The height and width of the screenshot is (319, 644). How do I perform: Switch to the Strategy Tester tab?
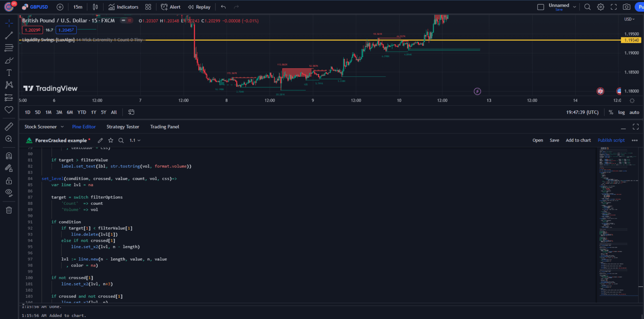click(x=123, y=126)
